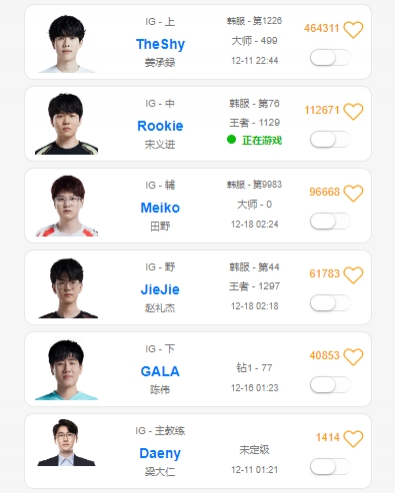Screen dimensions: 395x493
Task: Switch on the JieJie toggle
Action: tap(330, 303)
